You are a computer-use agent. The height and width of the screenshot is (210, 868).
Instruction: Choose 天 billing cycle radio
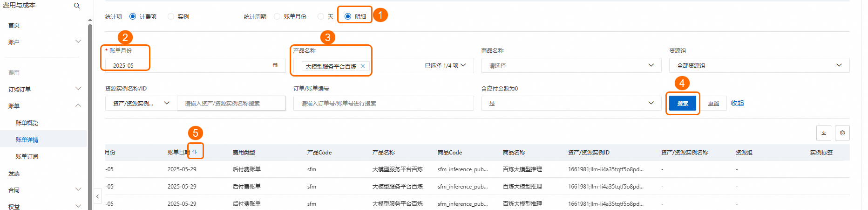(x=321, y=16)
